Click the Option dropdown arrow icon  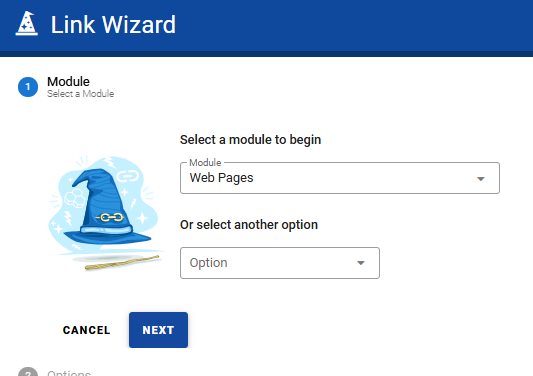click(x=361, y=263)
